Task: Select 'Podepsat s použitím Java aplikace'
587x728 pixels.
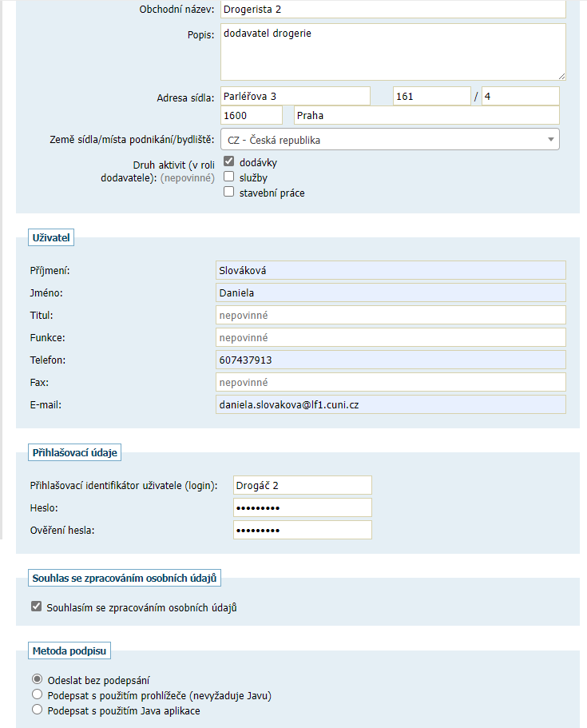Action: click(37, 710)
